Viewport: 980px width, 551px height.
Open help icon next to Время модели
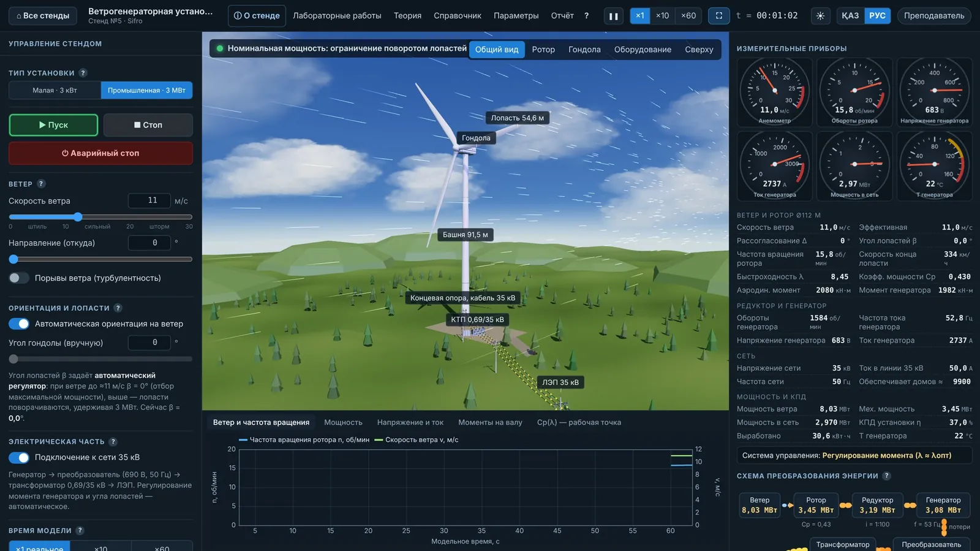coord(80,531)
